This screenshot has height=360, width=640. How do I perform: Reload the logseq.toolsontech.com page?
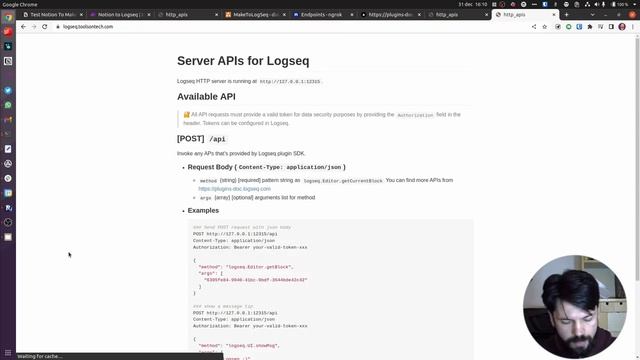pos(44,27)
